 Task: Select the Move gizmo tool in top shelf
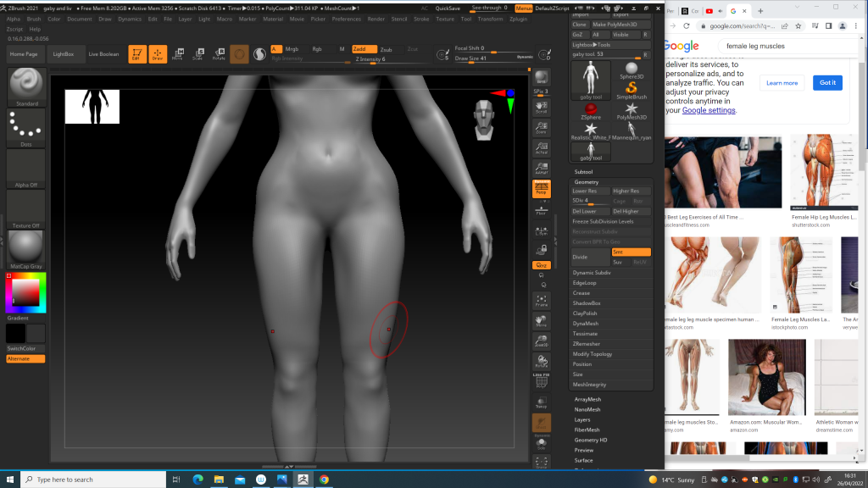coord(178,54)
